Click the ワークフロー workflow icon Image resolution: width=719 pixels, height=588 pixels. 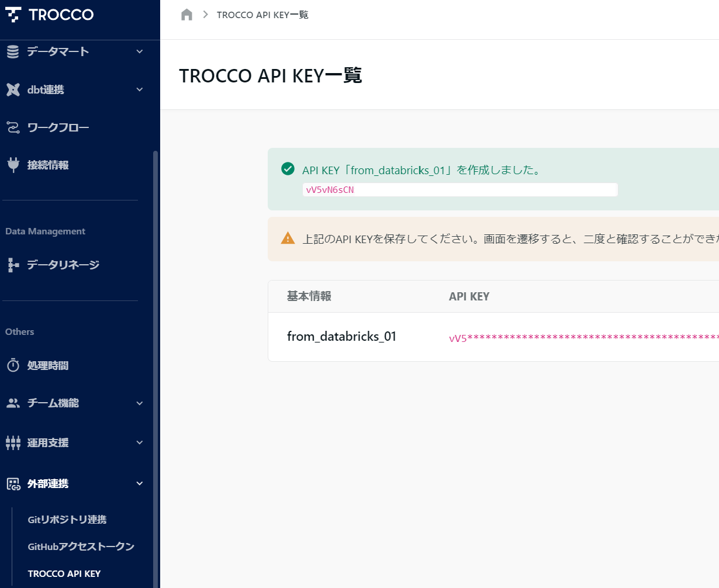pyautogui.click(x=13, y=127)
